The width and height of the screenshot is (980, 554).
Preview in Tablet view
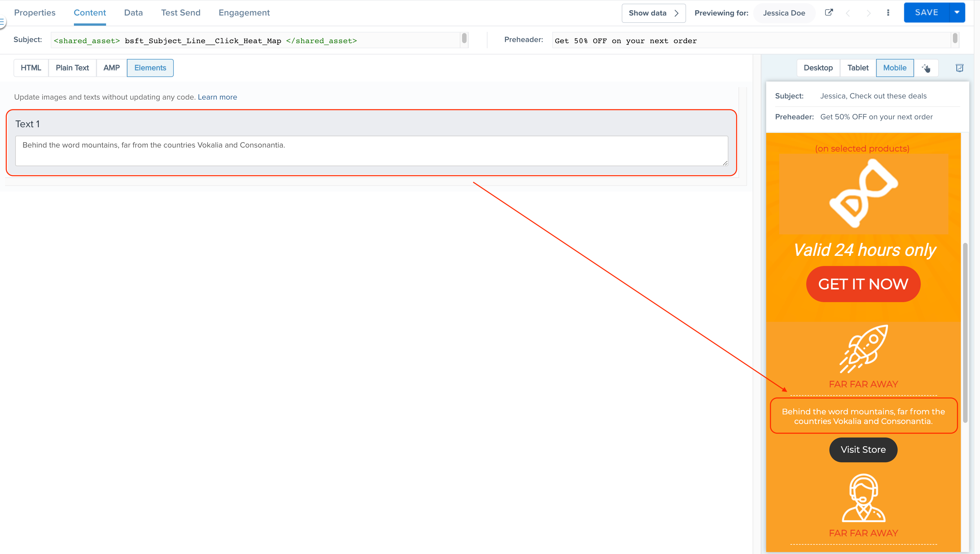coord(858,68)
